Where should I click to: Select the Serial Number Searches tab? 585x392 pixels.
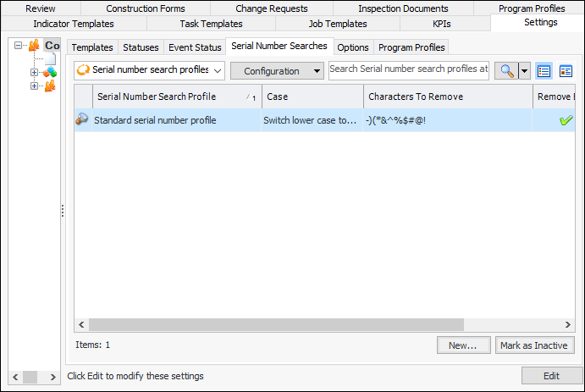click(279, 46)
